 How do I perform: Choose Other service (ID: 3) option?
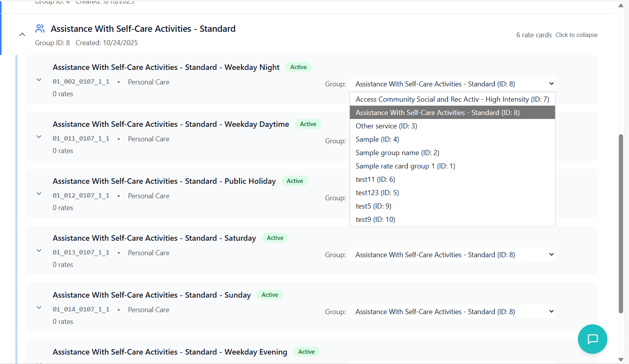point(386,126)
